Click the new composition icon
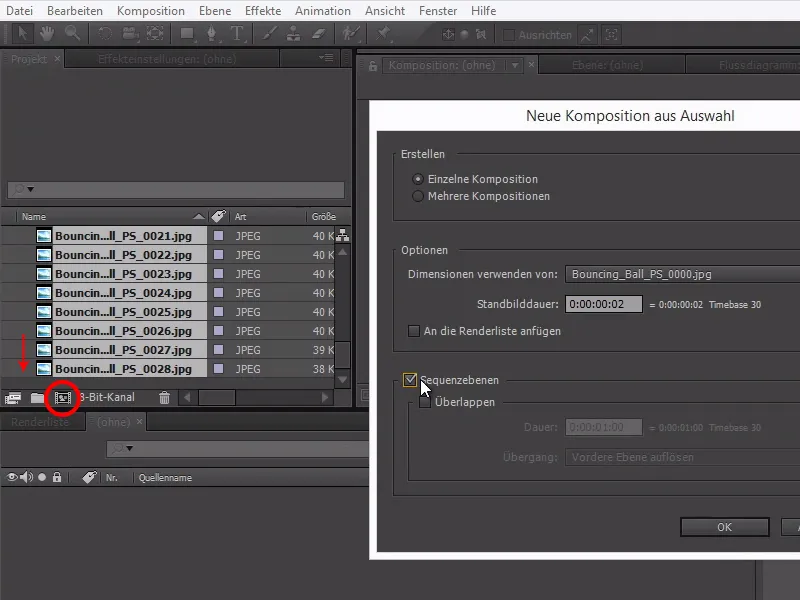The height and width of the screenshot is (600, 800). click(x=63, y=397)
